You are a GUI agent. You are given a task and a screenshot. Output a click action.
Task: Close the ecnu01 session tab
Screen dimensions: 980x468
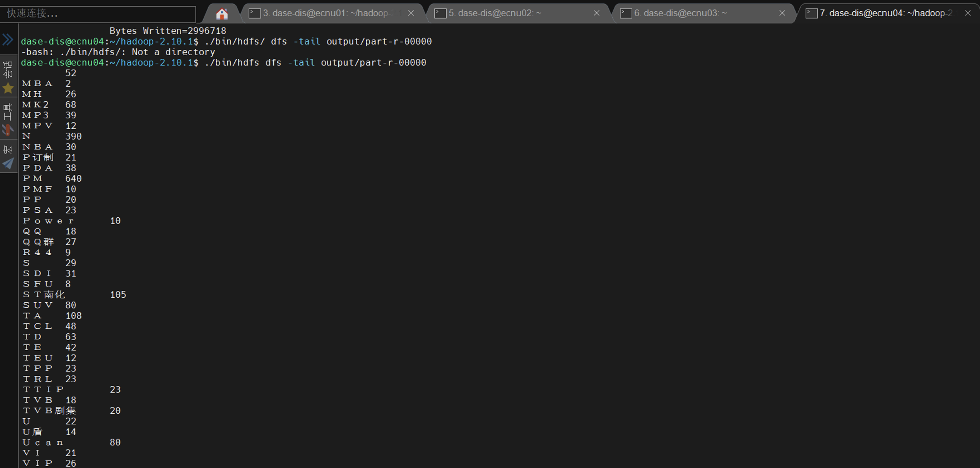411,13
